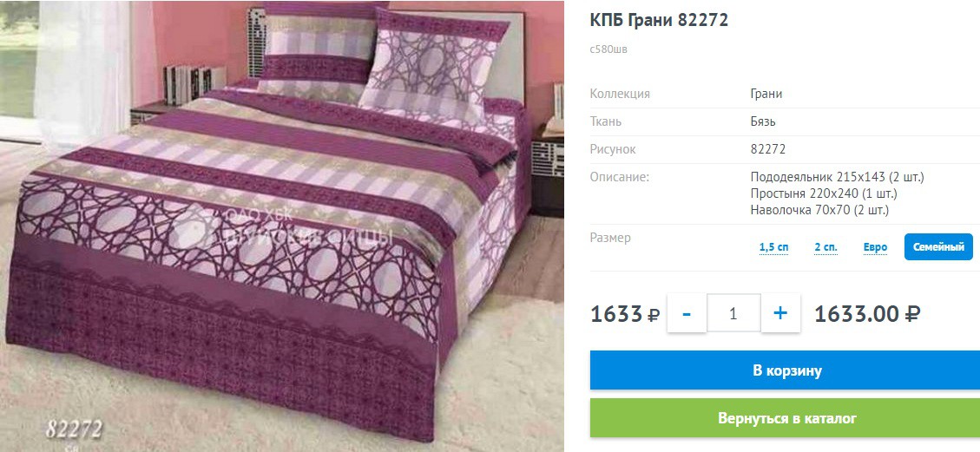Decrease quantity with the minus button
The image size is (980, 452).
[x=687, y=313]
